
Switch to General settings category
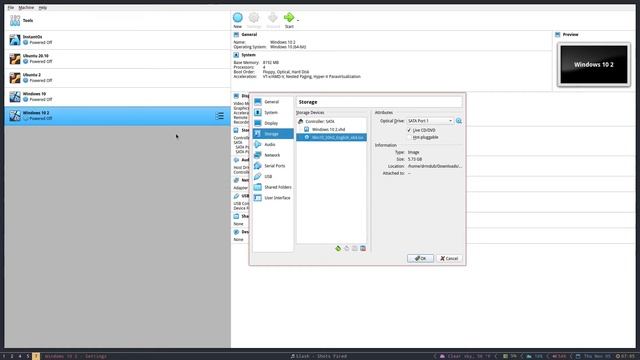(x=273, y=102)
